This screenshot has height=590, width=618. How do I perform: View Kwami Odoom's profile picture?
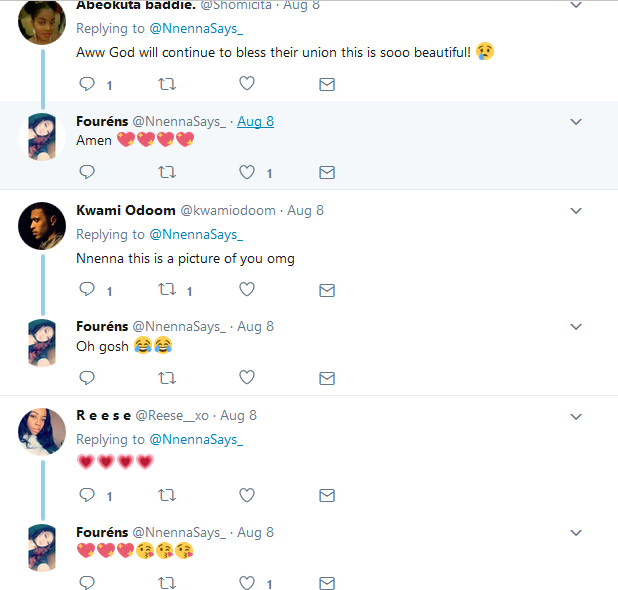[x=42, y=226]
